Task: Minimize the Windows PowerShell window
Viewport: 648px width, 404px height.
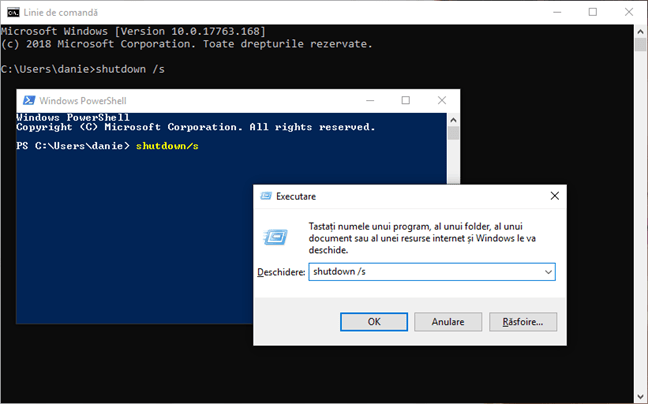Action: (x=370, y=100)
